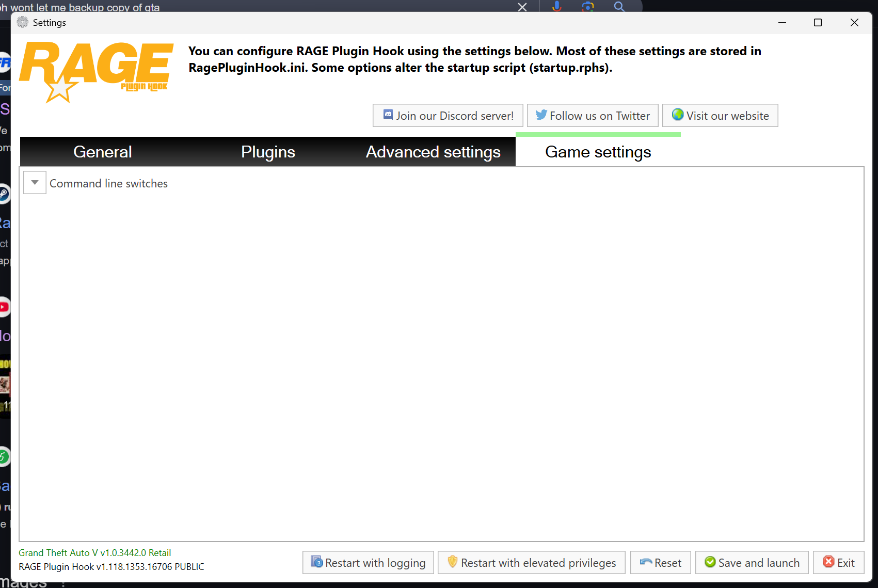The height and width of the screenshot is (588, 878).
Task: Exit the RAGE Plugin Hook settings
Action: pyautogui.click(x=839, y=562)
